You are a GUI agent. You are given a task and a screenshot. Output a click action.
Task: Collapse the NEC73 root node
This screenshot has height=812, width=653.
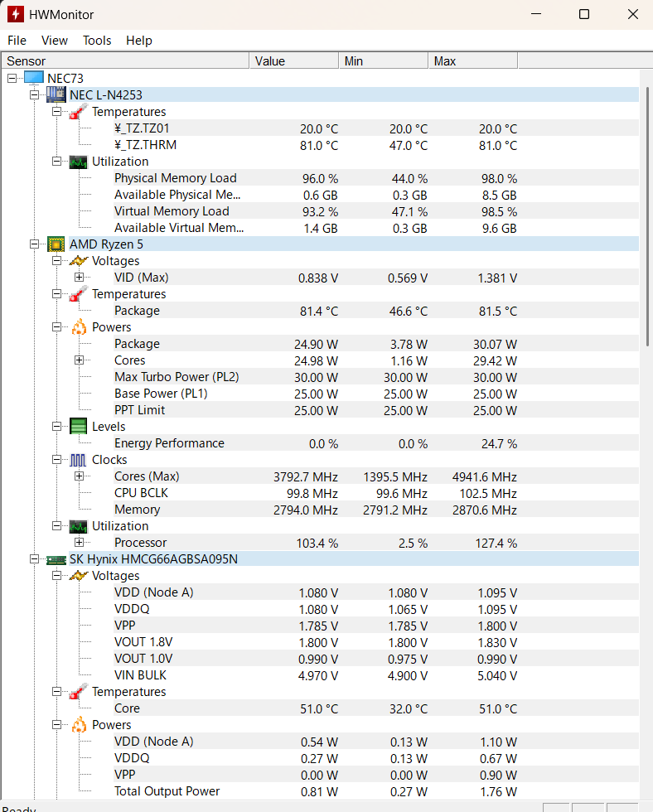pos(12,78)
